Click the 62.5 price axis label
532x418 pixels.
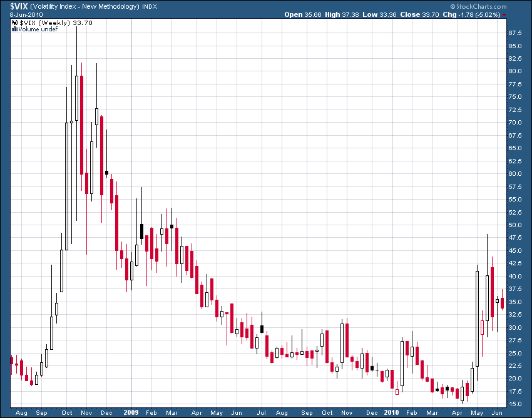[x=515, y=161]
